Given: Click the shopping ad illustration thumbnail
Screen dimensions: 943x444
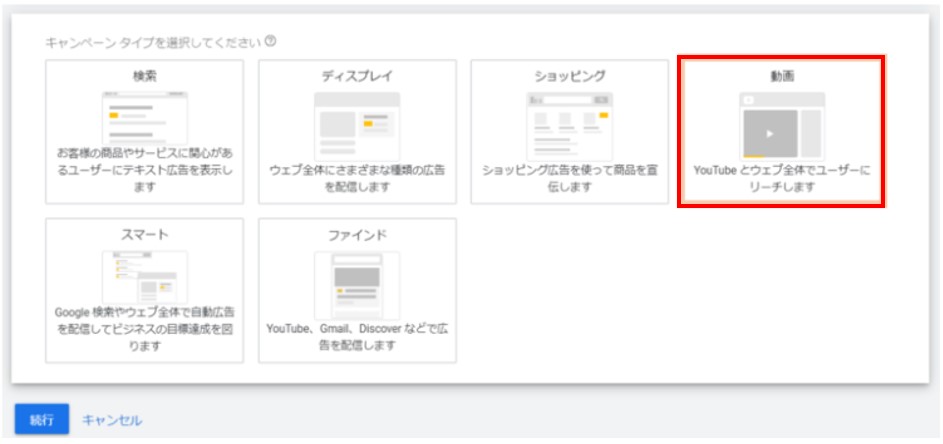Looking at the screenshot, I should point(570,126).
